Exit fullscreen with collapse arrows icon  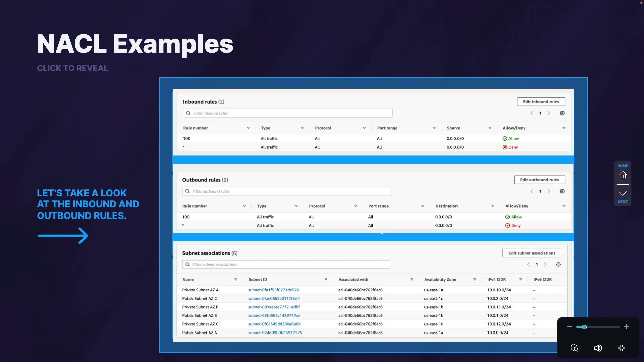622,348
